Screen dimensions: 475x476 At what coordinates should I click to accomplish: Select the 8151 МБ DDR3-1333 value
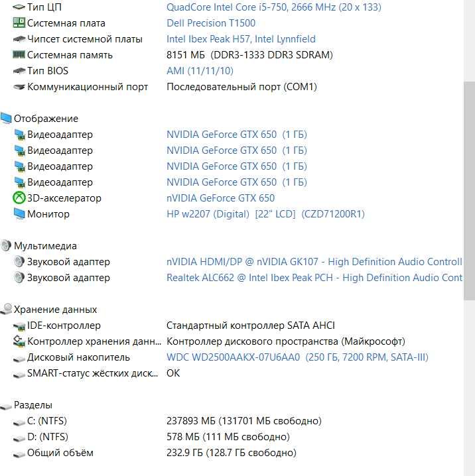point(249,54)
